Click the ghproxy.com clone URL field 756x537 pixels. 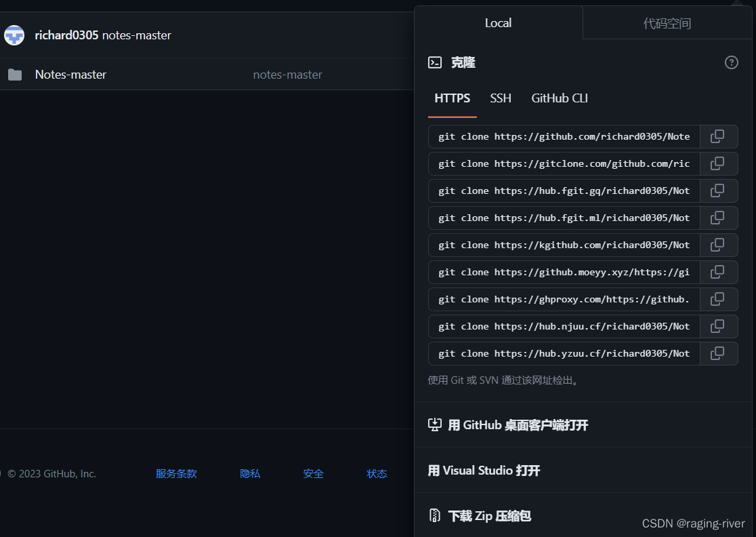tap(564, 299)
